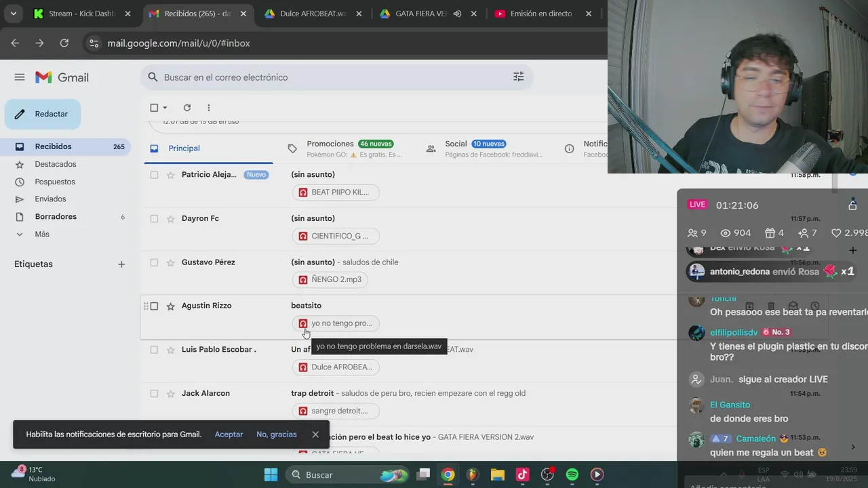Image resolution: width=868 pixels, height=488 pixels.
Task: Open Windows Start menu
Action: tap(271, 474)
